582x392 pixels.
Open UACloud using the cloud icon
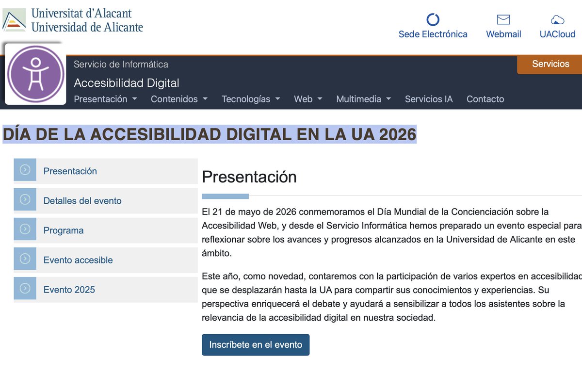click(x=557, y=19)
